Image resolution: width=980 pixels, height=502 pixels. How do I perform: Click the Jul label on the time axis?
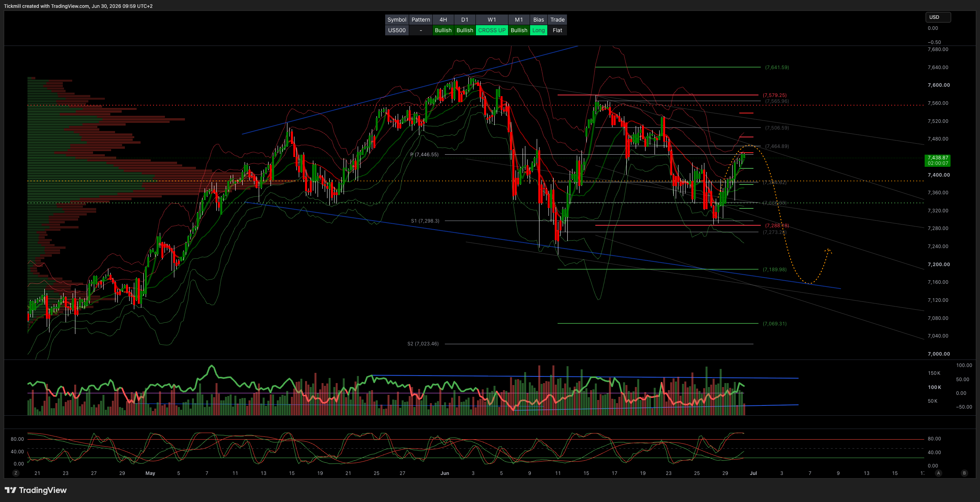[x=753, y=473]
